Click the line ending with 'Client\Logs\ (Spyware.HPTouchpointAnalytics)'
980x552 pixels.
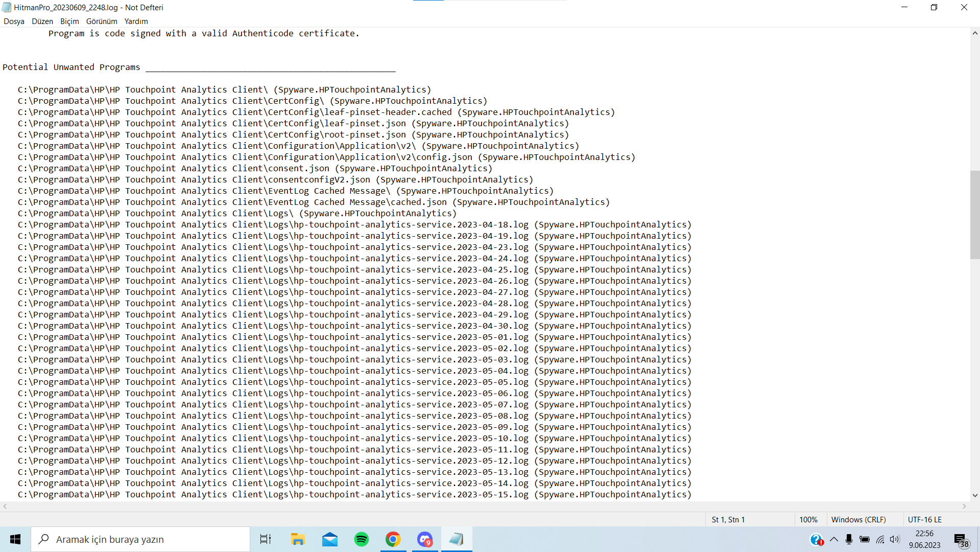coord(237,213)
